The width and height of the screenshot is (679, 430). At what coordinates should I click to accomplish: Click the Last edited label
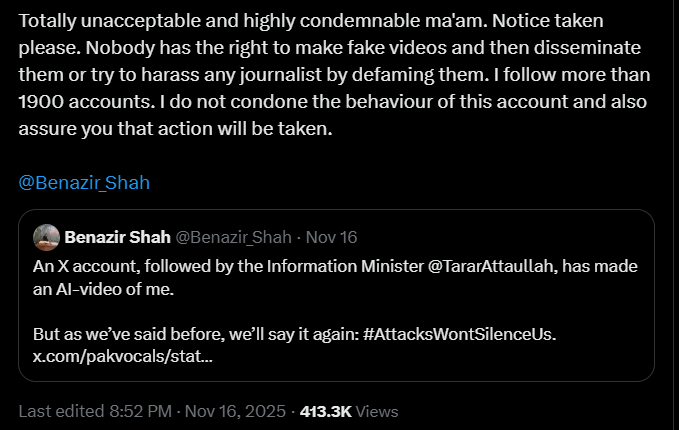(x=58, y=411)
